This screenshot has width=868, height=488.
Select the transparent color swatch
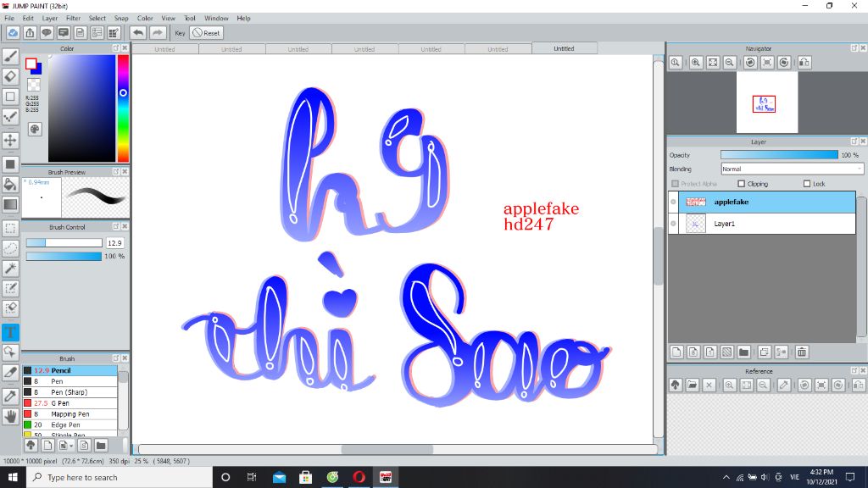tap(34, 85)
